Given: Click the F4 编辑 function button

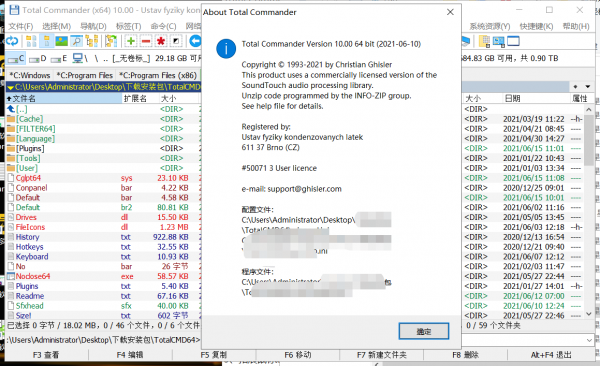Looking at the screenshot, I should coord(130,355).
